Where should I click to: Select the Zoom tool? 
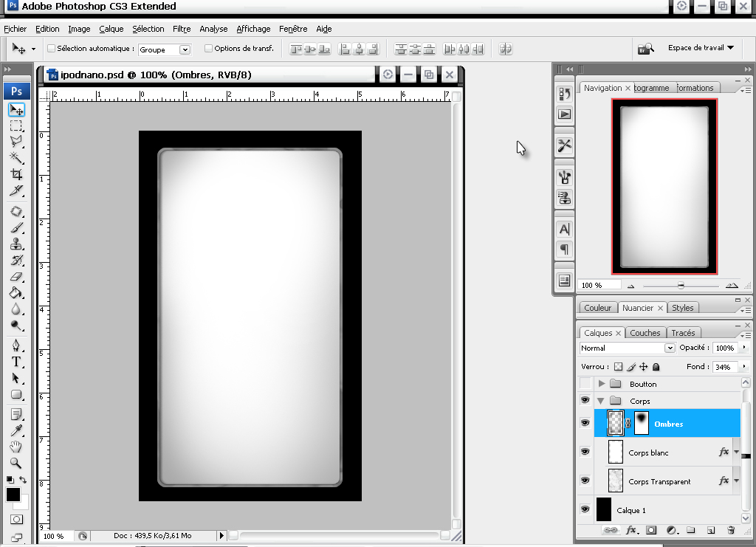16,463
